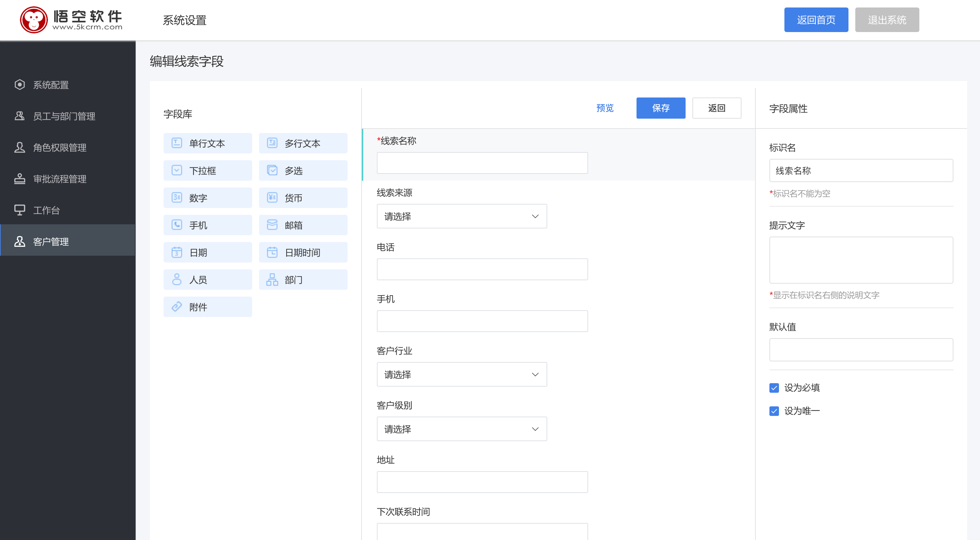Toggle the 设为唯一 checkbox
The image size is (980, 540).
coord(774,411)
